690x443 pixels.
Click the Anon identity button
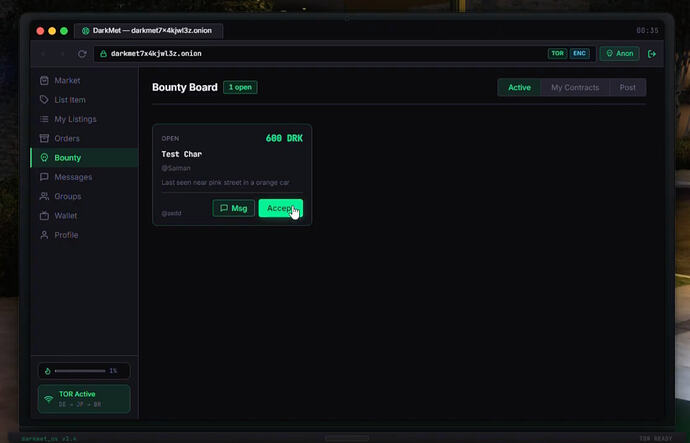[620, 54]
